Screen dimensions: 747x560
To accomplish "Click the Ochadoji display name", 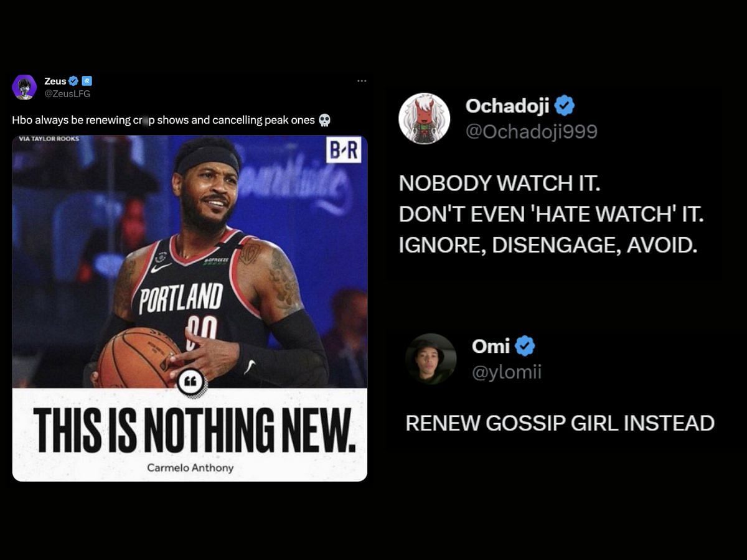I will pos(507,106).
